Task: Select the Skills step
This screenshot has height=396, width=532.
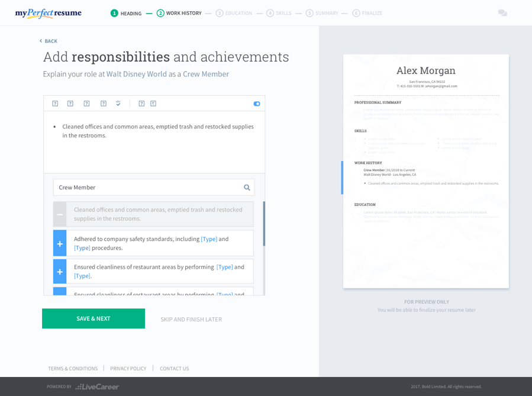Action: pyautogui.click(x=283, y=13)
